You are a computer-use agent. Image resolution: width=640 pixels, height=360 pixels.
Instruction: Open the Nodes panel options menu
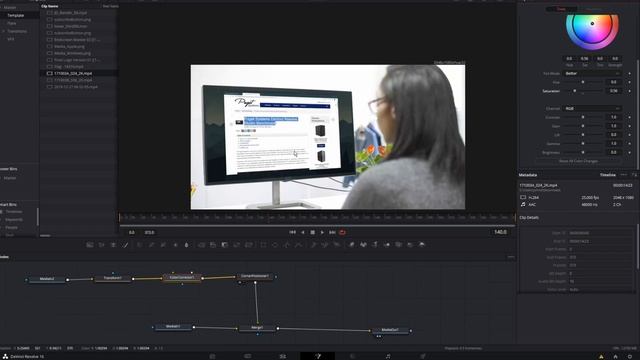tap(511, 257)
